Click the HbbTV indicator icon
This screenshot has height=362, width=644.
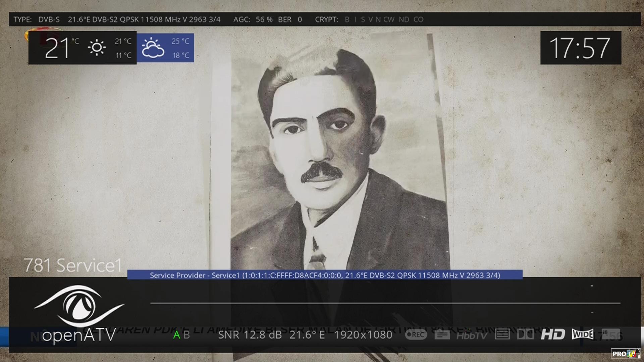[x=472, y=335]
